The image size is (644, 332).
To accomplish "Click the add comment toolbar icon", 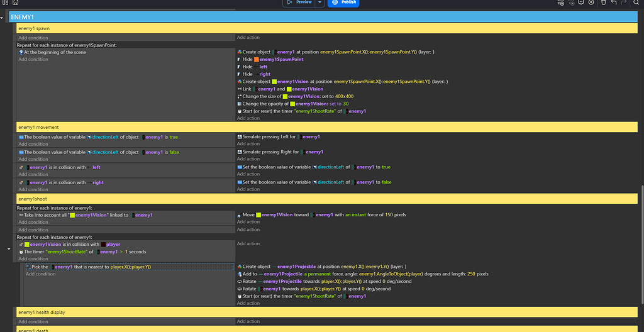I will [x=581, y=3].
